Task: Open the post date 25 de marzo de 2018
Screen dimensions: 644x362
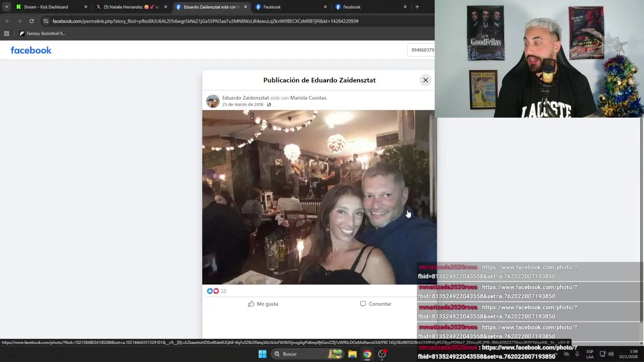Action: coord(243,105)
